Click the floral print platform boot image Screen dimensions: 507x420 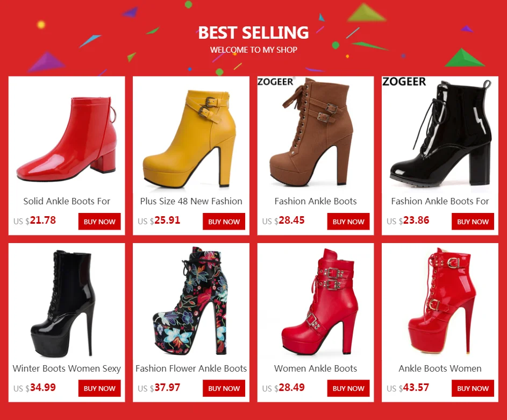point(191,302)
